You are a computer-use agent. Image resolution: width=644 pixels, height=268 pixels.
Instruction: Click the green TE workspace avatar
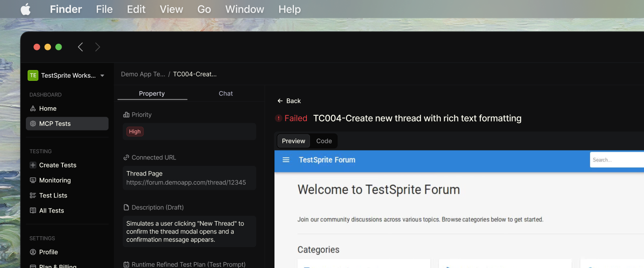pos(33,75)
